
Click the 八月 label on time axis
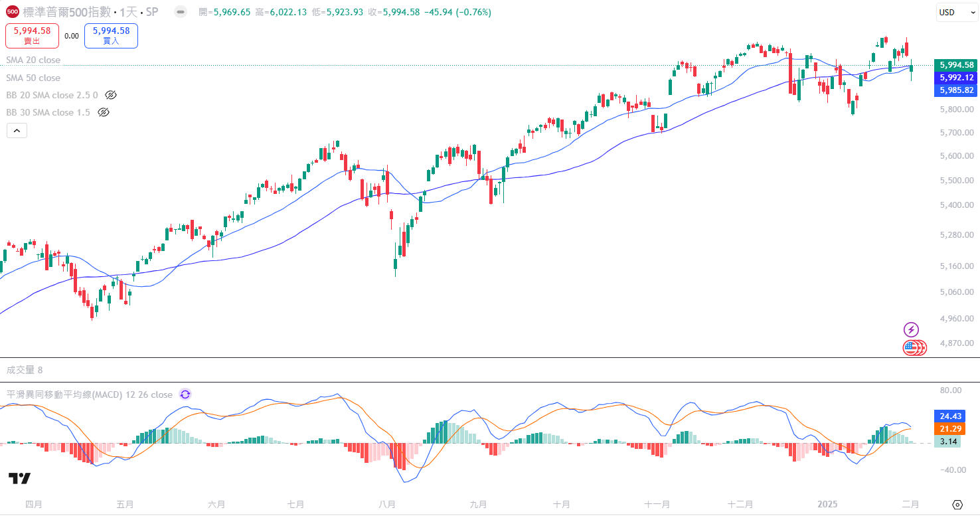387,505
